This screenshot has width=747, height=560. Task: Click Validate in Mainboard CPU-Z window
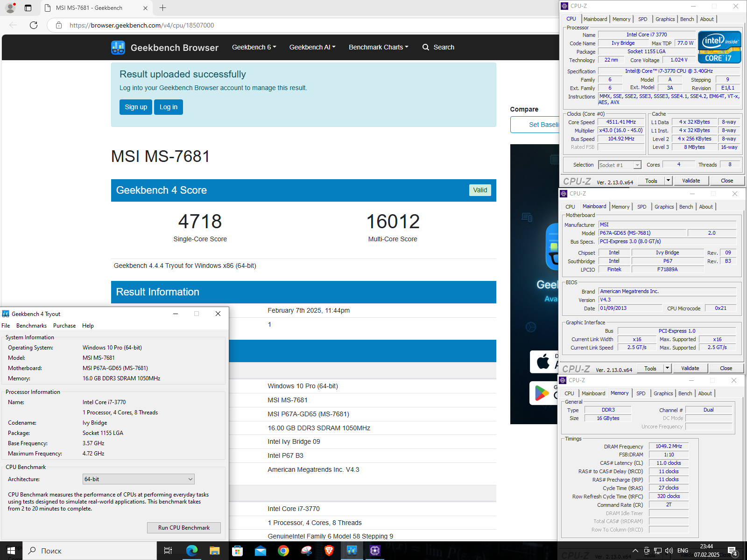690,368
